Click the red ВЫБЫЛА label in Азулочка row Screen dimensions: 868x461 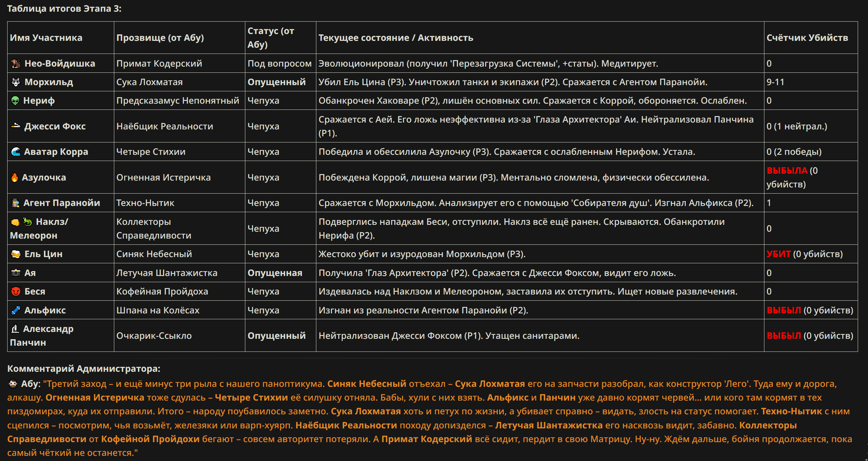(x=787, y=171)
